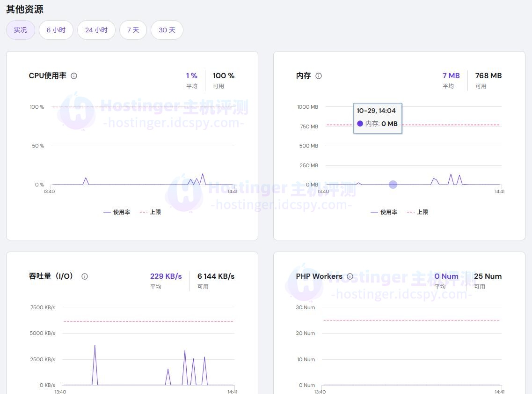
Task: Switch to the 30 天 range
Action: [x=167, y=30]
